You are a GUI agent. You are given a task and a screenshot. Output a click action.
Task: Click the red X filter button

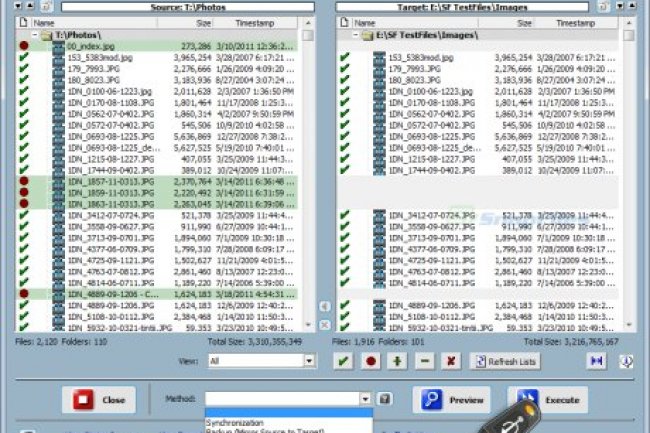click(x=451, y=360)
